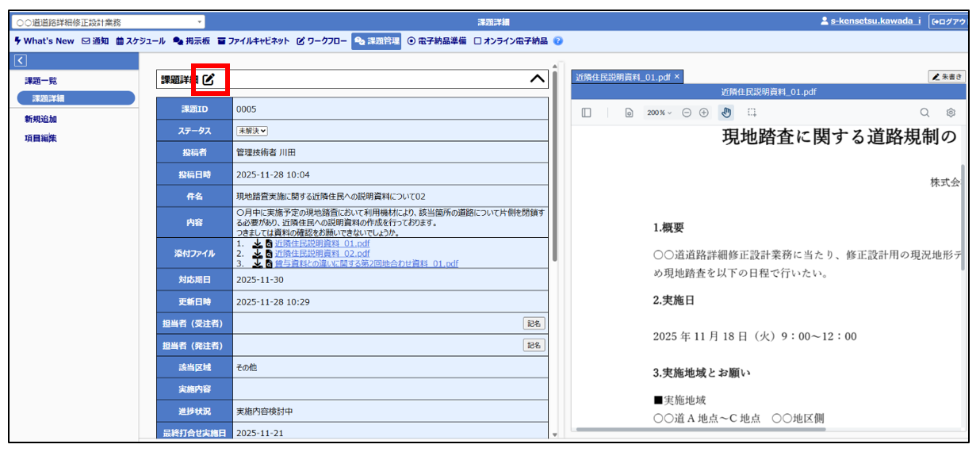
Task: Select the hand pan tool in PDF viewer
Action: pos(727,113)
